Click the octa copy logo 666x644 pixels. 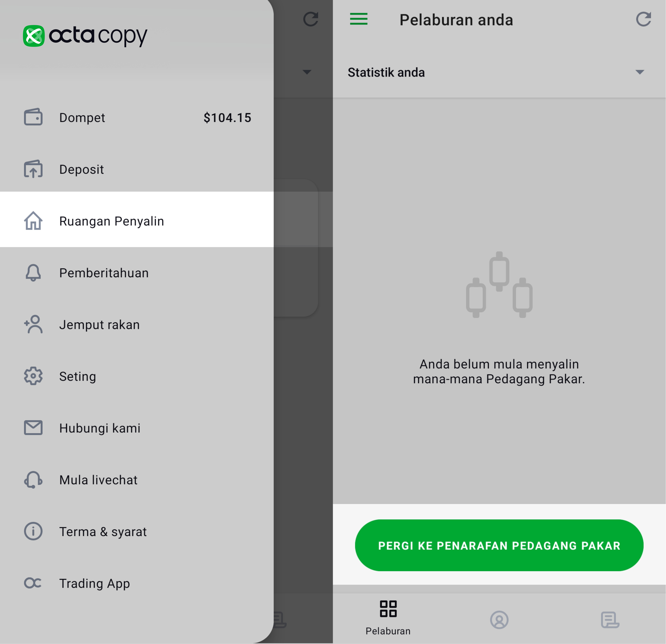(85, 36)
